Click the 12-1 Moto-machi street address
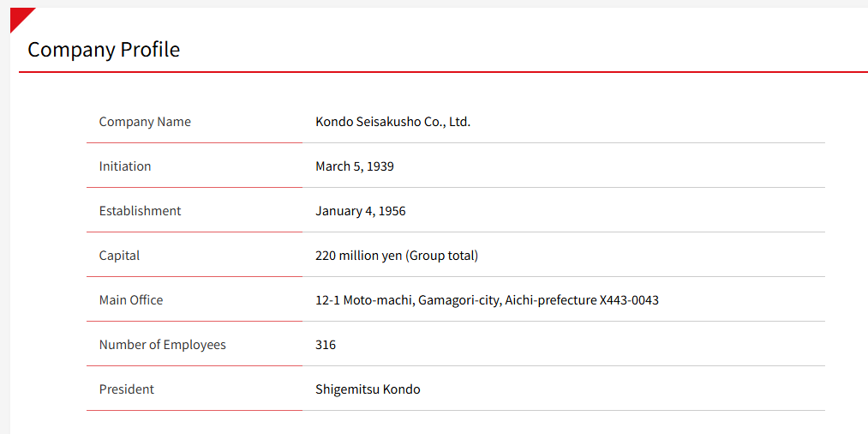The image size is (868, 434). tap(364, 300)
